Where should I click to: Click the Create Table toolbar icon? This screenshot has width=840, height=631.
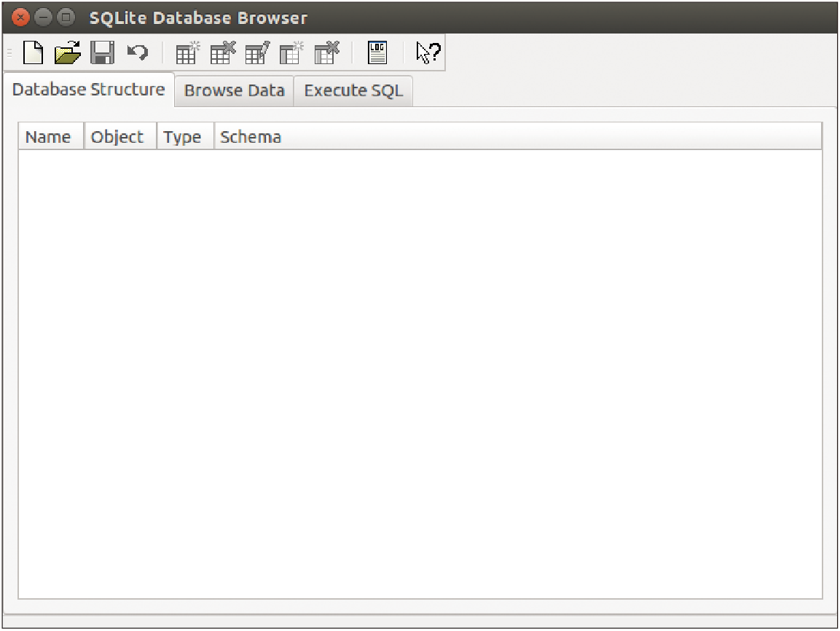point(187,52)
